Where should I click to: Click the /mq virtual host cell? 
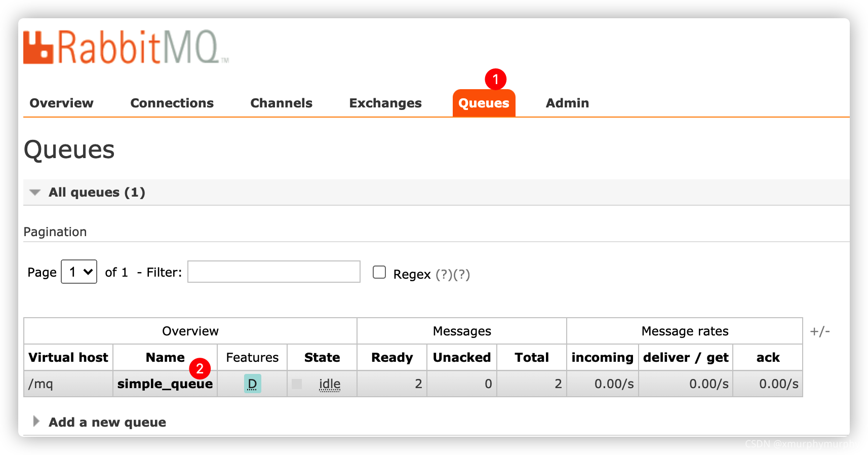click(x=68, y=384)
